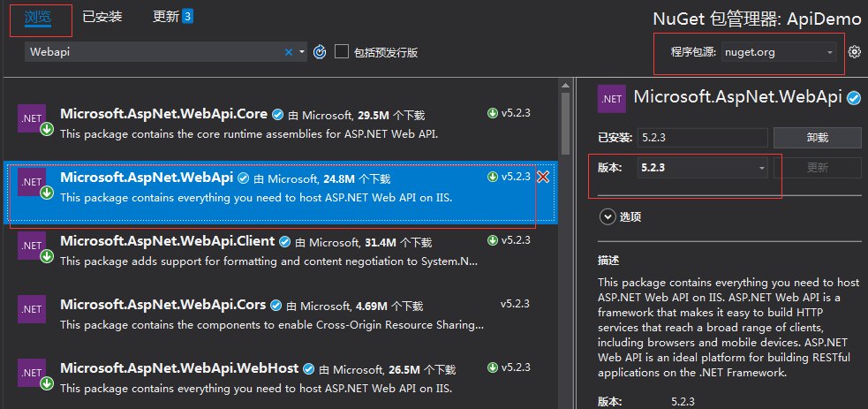Click green installed arrow beside WebApi.Core v5.2.3

pos(493,113)
